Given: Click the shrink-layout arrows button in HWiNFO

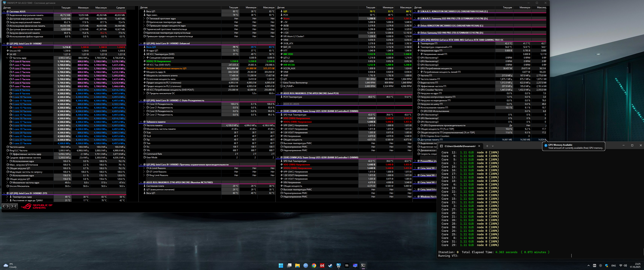Looking at the screenshot, I should point(14,206).
